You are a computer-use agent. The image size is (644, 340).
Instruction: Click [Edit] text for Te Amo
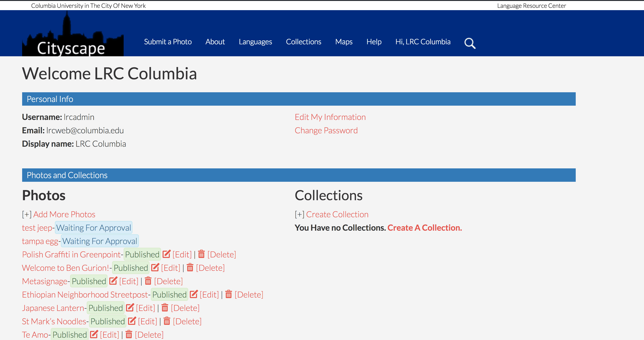pos(110,335)
